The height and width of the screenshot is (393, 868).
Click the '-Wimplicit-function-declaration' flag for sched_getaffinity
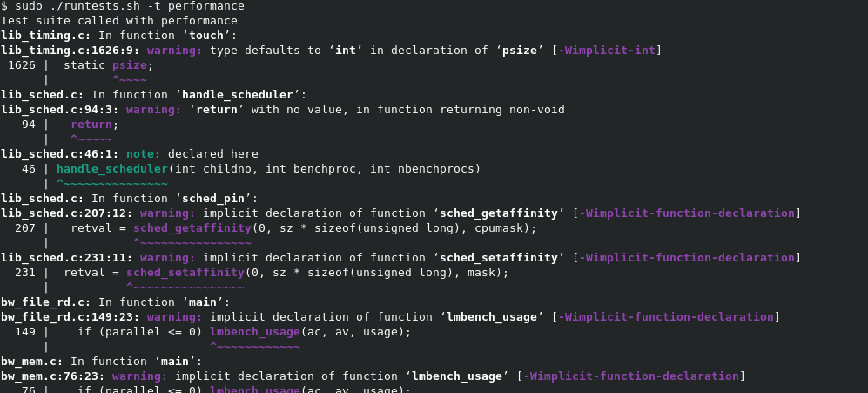click(x=687, y=213)
